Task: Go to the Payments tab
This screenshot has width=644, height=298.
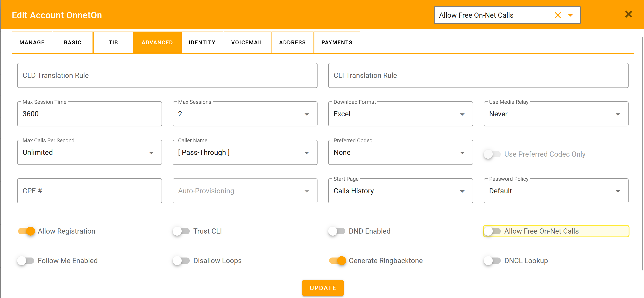Action: [337, 42]
